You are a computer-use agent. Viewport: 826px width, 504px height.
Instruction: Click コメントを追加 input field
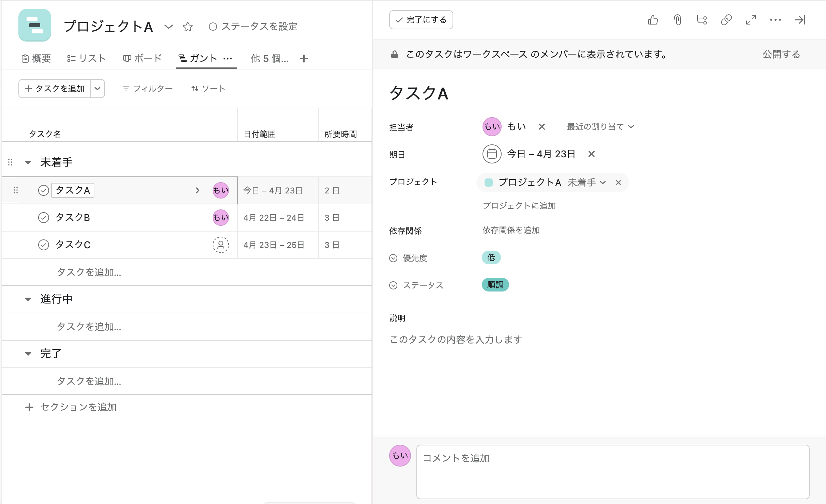[x=613, y=472]
